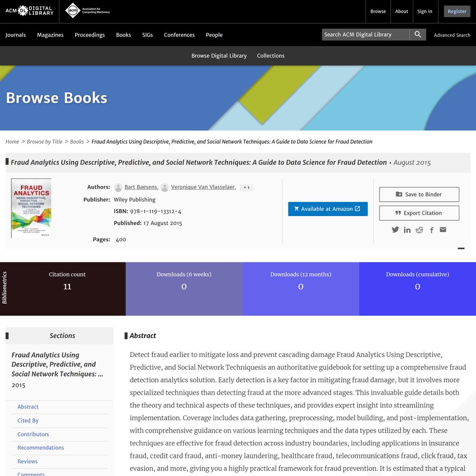Click Save to Binder button

click(x=419, y=194)
